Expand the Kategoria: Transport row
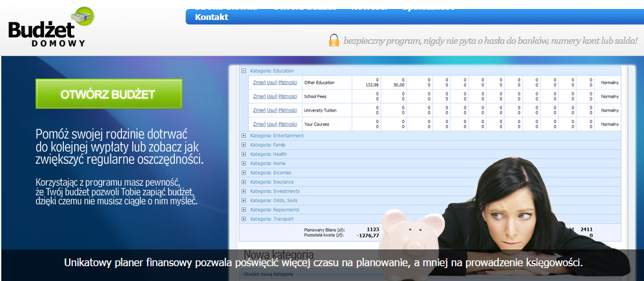 pyautogui.click(x=243, y=218)
